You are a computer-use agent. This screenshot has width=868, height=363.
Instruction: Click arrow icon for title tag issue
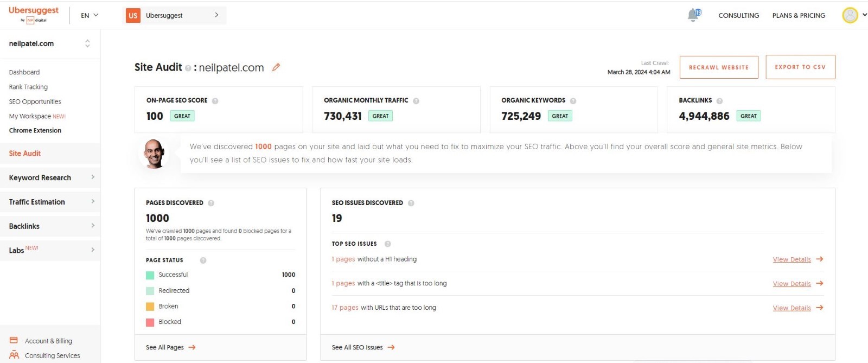820,283
